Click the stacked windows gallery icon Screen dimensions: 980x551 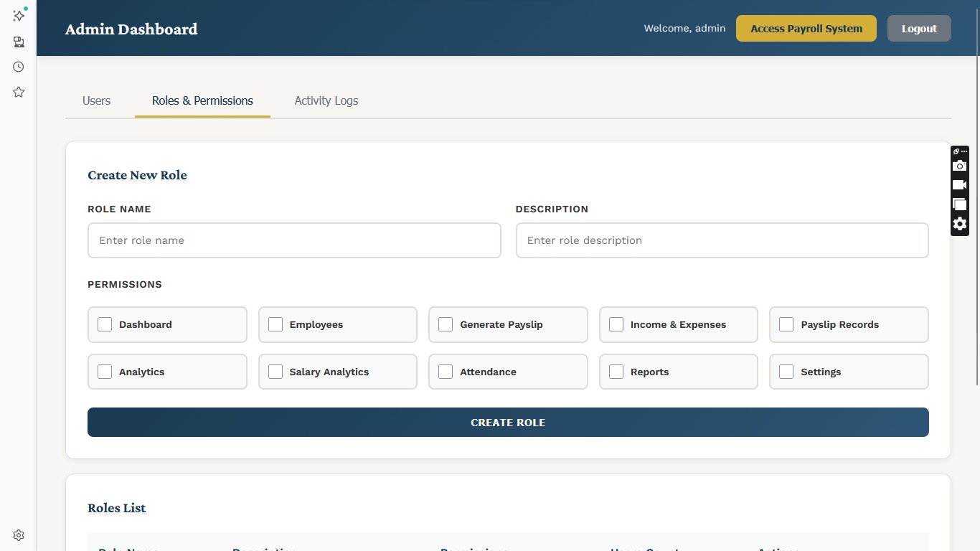point(959,204)
